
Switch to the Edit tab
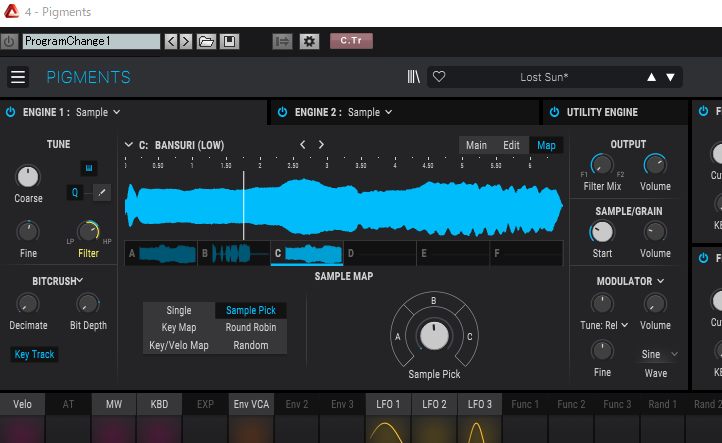tap(511, 146)
